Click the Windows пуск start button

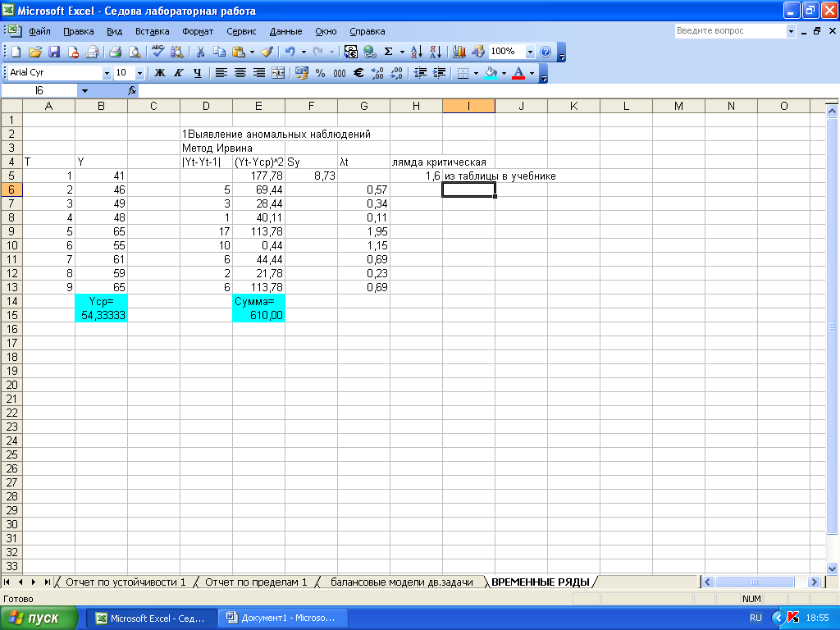[x=39, y=619]
